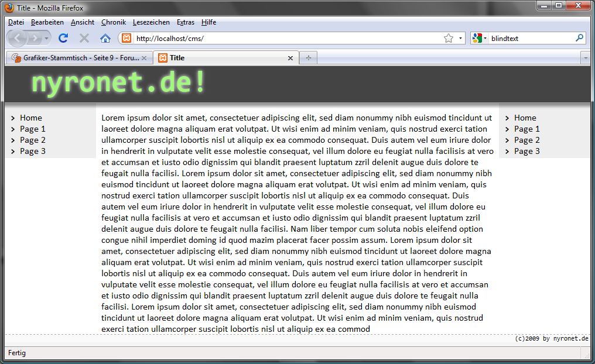This screenshot has width=595, height=364.
Task: Open the Lesezeichen menu
Action: click(151, 22)
